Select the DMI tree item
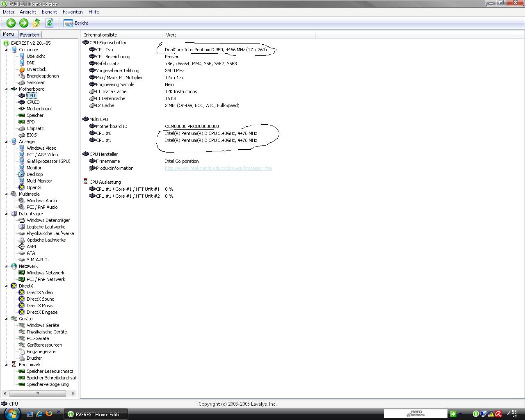 point(27,63)
